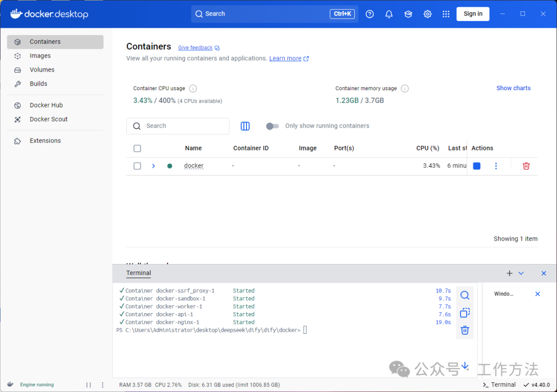The height and width of the screenshot is (392, 557).
Task: Open terminal sessions dropdown chevron
Action: coord(521,273)
